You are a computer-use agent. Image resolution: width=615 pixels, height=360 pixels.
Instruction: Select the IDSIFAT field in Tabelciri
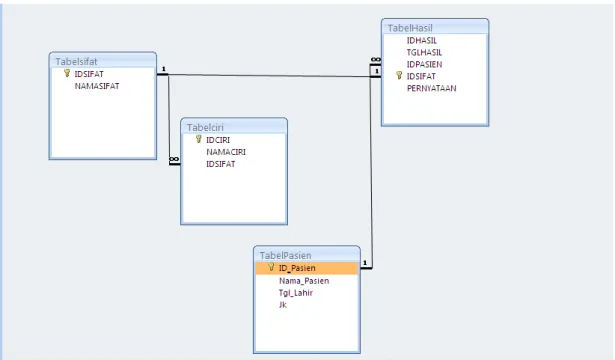point(221,164)
